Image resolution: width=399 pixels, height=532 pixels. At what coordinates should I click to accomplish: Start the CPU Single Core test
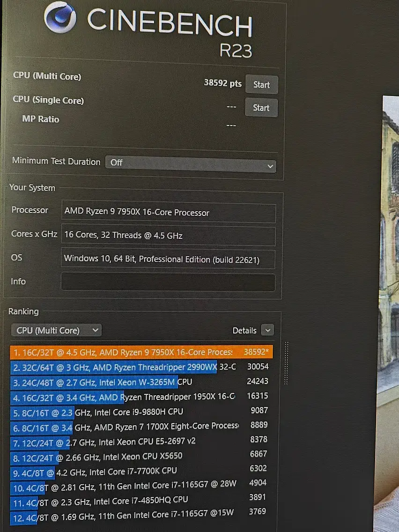click(261, 108)
